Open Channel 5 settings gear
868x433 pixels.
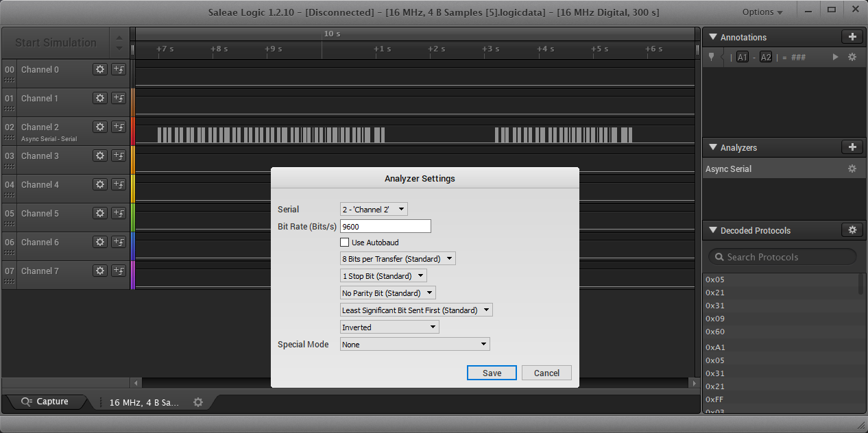pyautogui.click(x=100, y=213)
